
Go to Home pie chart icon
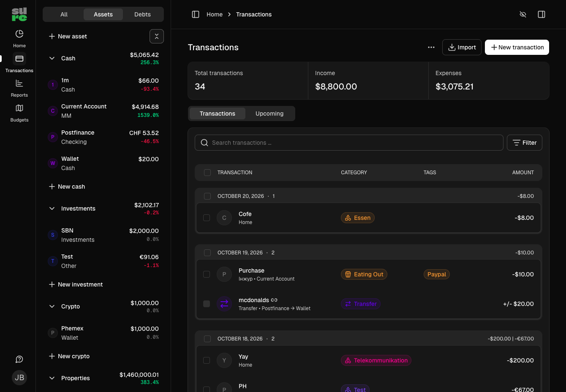[19, 34]
